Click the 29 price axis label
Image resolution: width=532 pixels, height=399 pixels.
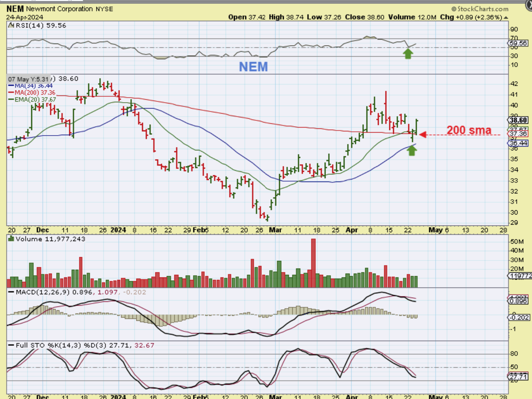pos(514,223)
